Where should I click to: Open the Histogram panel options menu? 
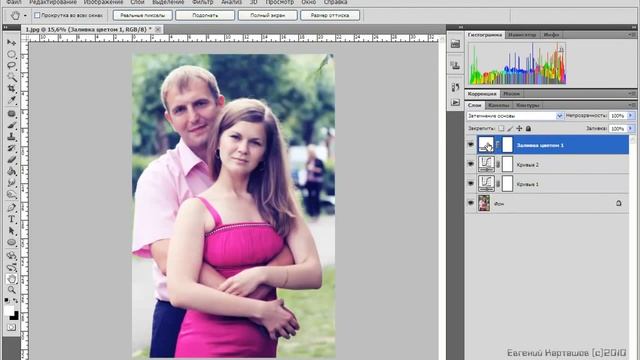[x=631, y=35]
